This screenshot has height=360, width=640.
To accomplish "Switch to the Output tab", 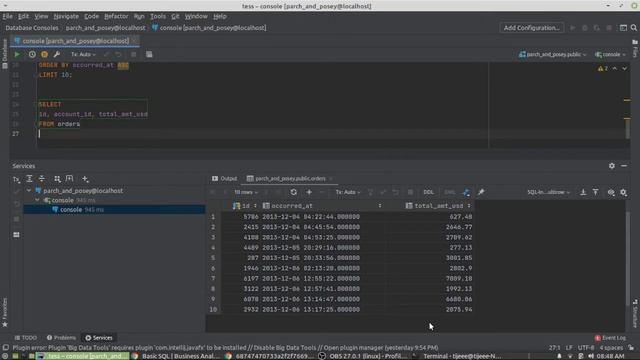I will [224, 178].
